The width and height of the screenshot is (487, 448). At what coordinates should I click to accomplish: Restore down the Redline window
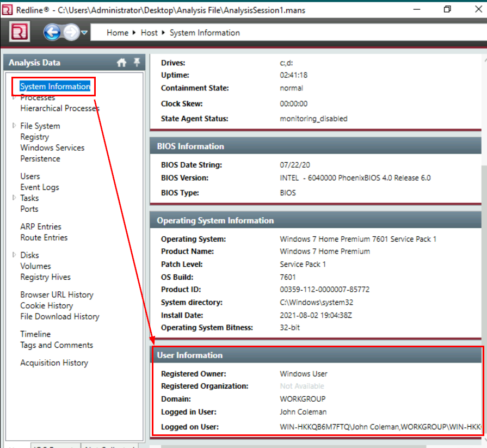click(x=447, y=9)
